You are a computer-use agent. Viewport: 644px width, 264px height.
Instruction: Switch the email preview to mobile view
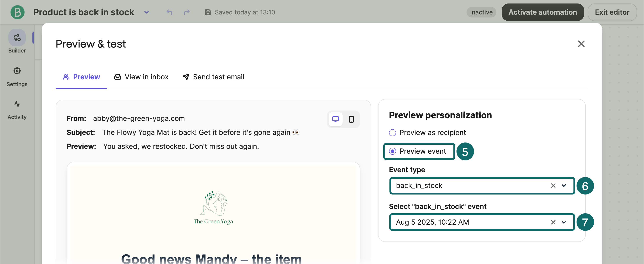(x=352, y=119)
